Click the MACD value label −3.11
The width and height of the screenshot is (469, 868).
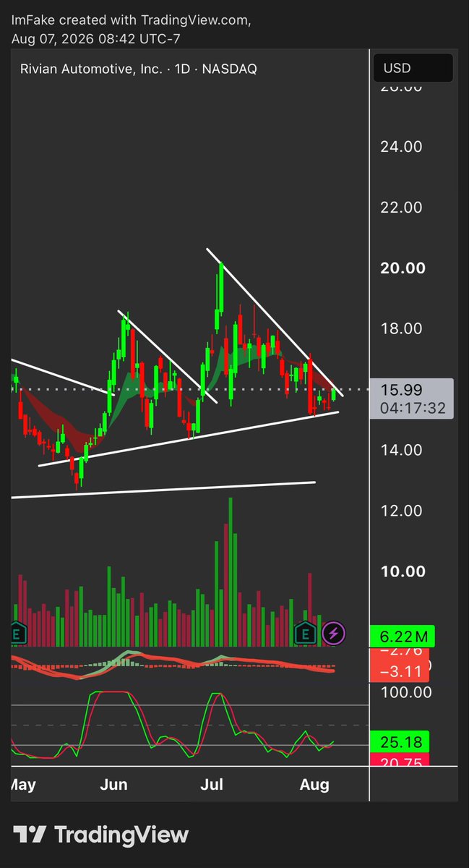tap(400, 673)
